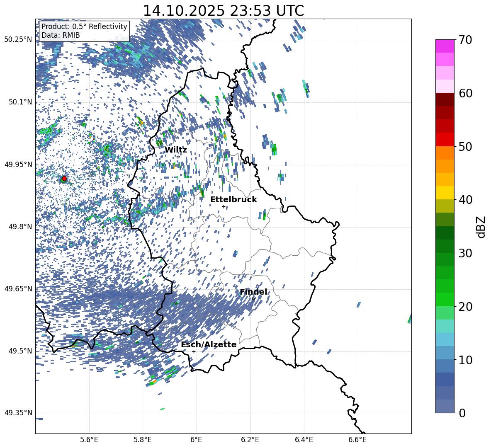Click the yellow swatch just above 40 dBZ
Viewport: 491px width, 448px height.
click(445, 193)
